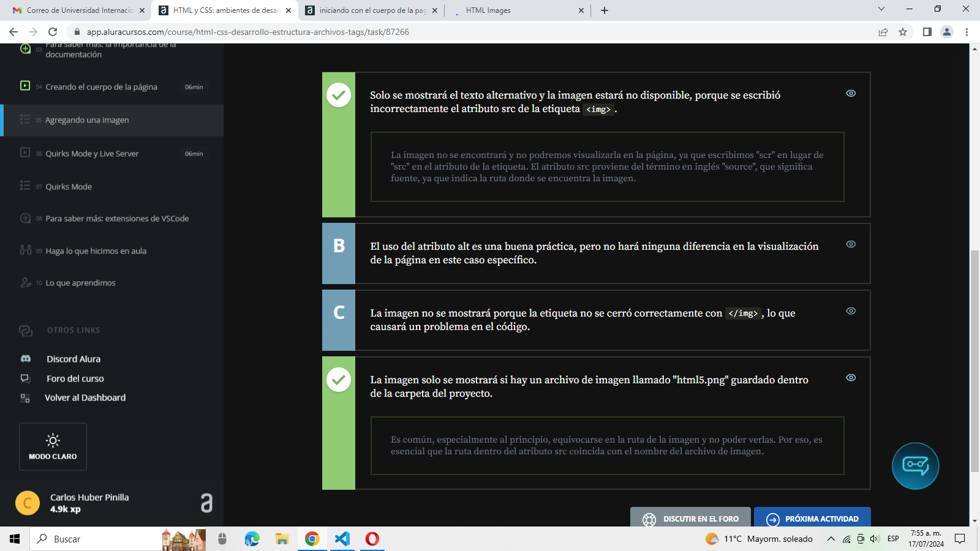980x551 pixels.
Task: Click the Alura logo in the sidebar bottom
Action: 206,503
